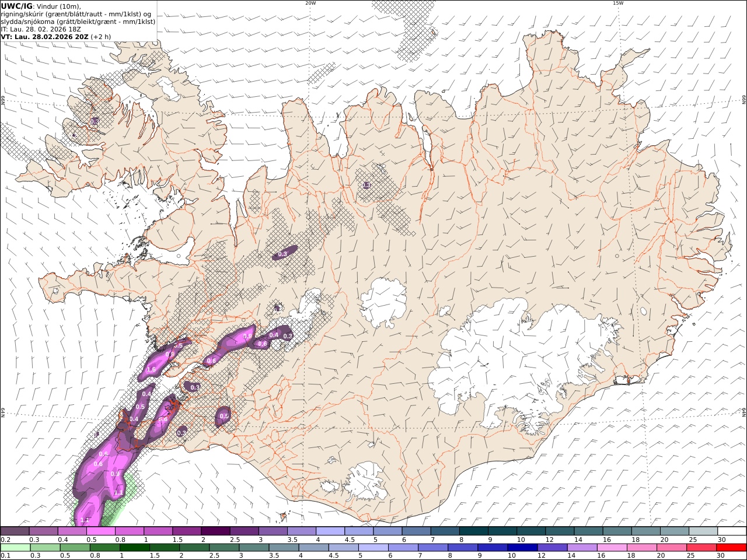747x560 pixels.
Task: Choose the bright pink snow swatch at 0.5
Action: (100, 531)
